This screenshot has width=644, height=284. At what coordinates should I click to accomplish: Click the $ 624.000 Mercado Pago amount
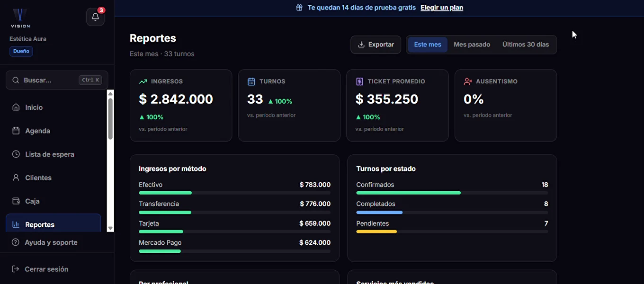coord(315,242)
